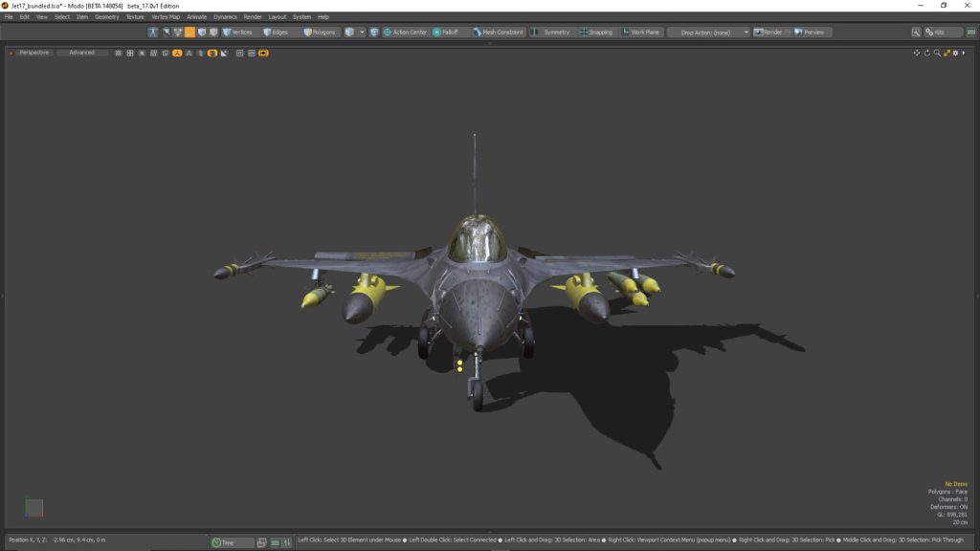Click the search magnifier icon in toolbar

916,32
